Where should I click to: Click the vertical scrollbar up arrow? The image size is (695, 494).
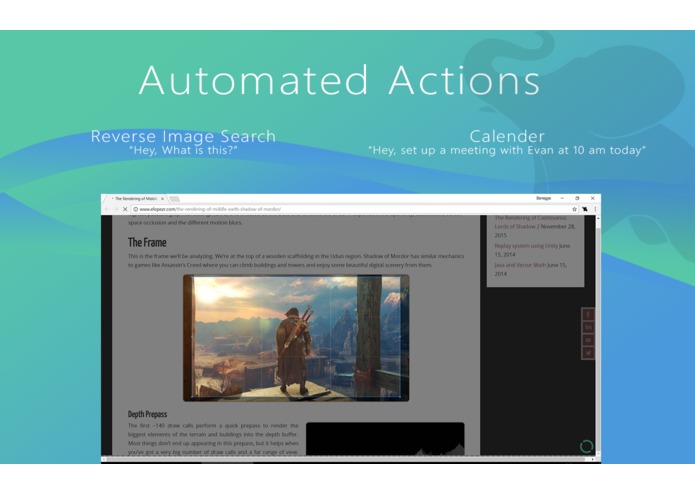pyautogui.click(x=598, y=218)
